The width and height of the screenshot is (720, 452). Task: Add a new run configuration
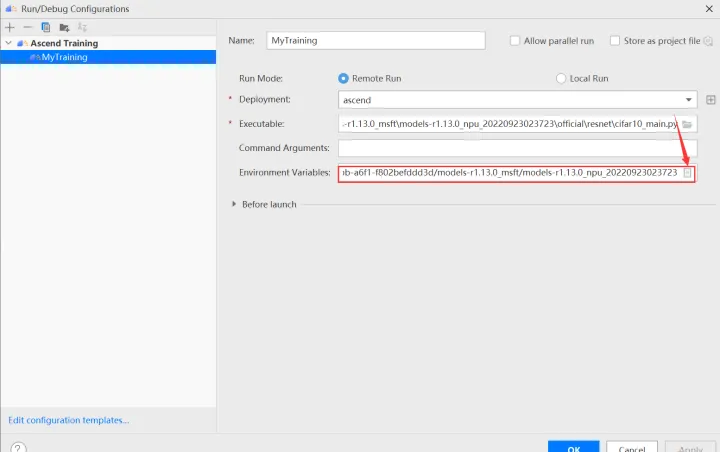pyautogui.click(x=10, y=27)
